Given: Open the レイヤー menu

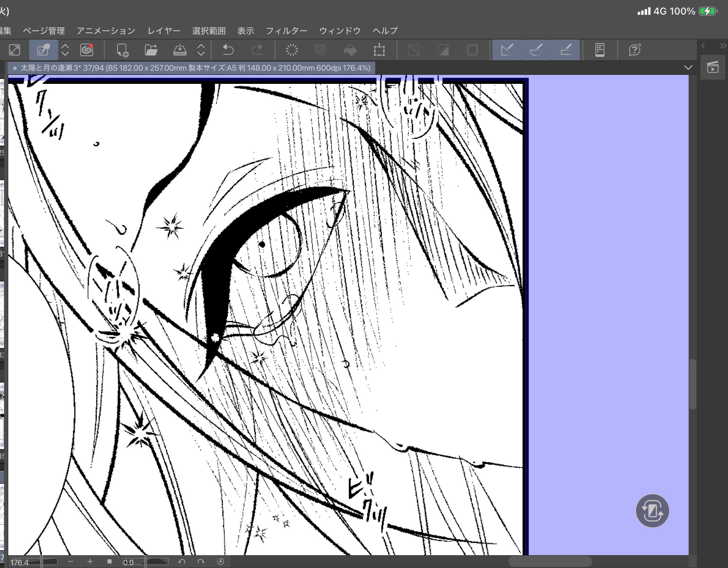Looking at the screenshot, I should coord(164,31).
